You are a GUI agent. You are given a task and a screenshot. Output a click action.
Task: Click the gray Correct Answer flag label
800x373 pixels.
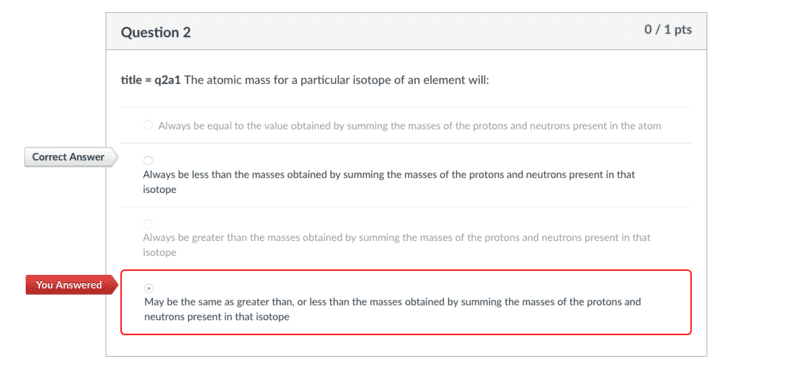click(68, 157)
